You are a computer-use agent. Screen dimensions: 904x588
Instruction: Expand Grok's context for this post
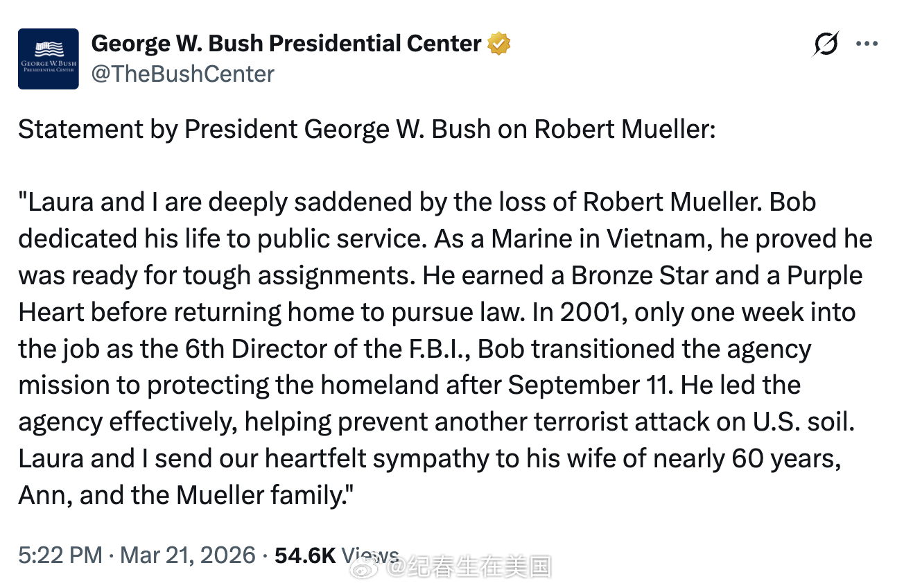pyautogui.click(x=826, y=43)
